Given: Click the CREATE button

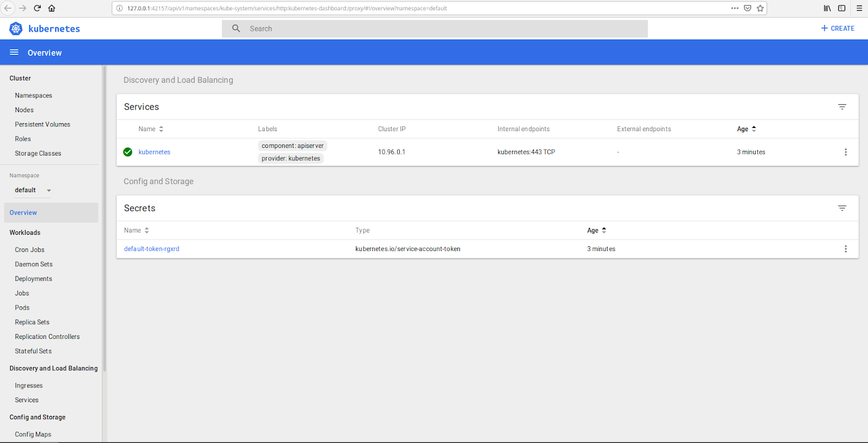Looking at the screenshot, I should click(x=838, y=28).
